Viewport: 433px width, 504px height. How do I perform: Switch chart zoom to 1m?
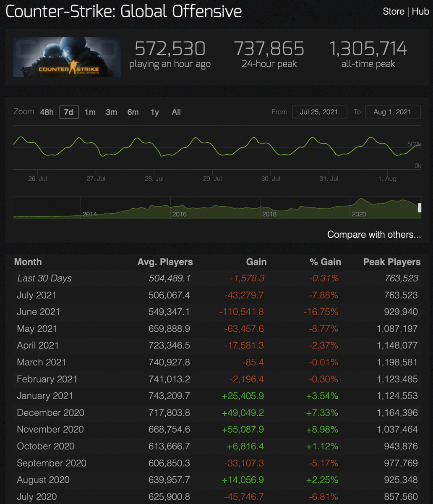point(90,112)
